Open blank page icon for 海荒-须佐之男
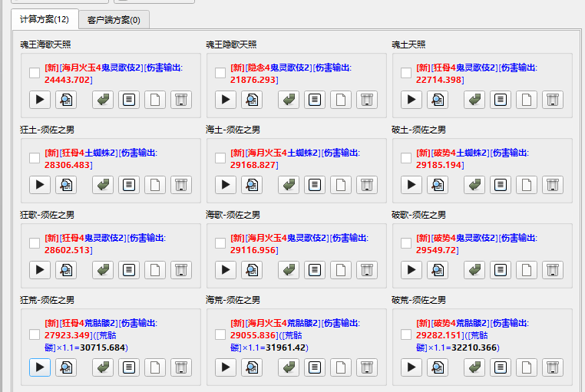 (341, 367)
